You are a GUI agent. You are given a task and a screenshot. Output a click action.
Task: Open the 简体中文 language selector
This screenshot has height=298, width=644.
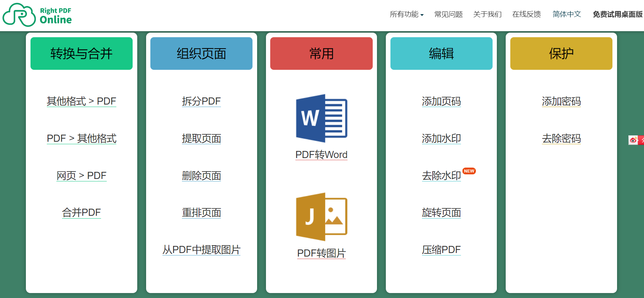point(567,14)
